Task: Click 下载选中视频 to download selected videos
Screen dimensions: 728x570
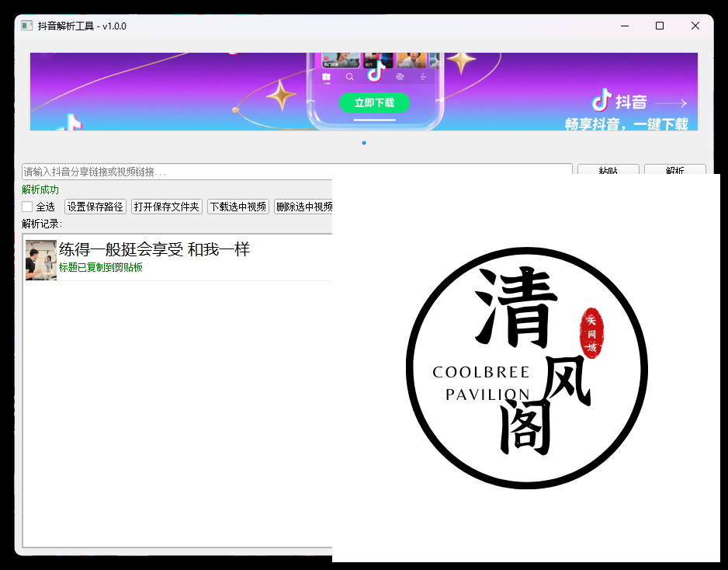Action: [x=238, y=207]
